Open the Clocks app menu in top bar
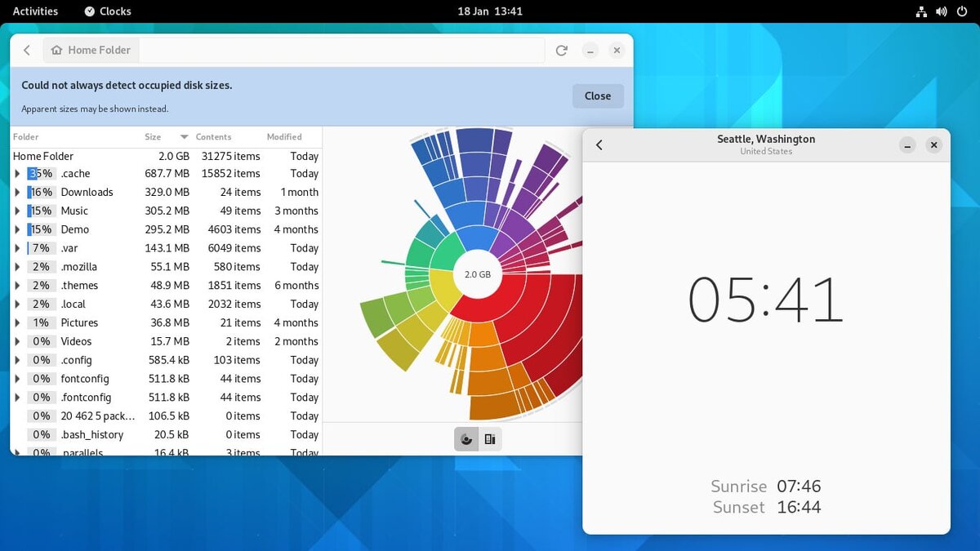980x551 pixels. pos(108,11)
